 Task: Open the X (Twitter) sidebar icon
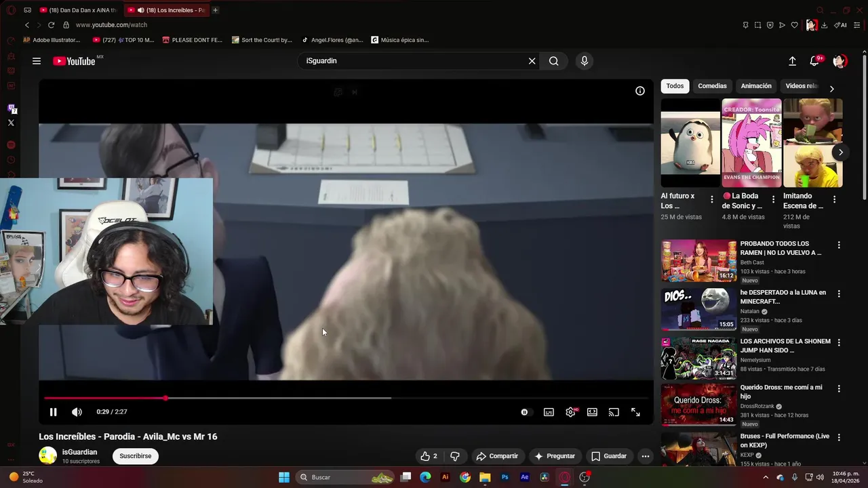[11, 123]
